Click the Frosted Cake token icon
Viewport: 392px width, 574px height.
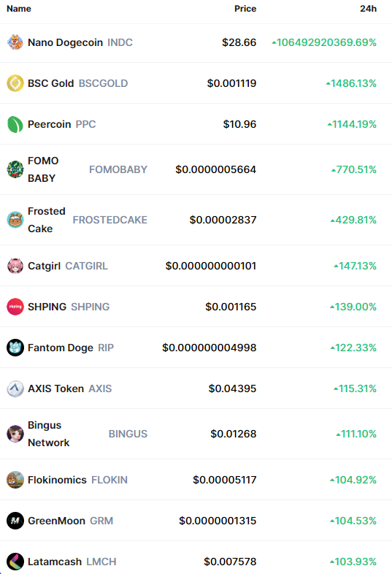[x=15, y=220]
